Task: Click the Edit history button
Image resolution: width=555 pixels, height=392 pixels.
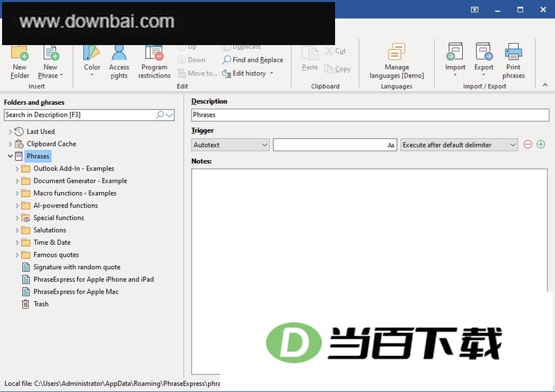Action: coord(244,74)
